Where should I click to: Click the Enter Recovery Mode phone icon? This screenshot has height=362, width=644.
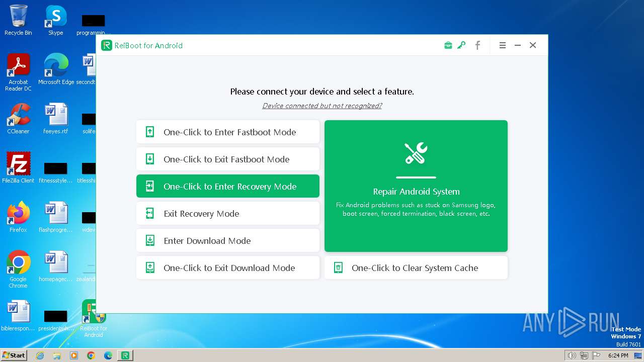[150, 186]
